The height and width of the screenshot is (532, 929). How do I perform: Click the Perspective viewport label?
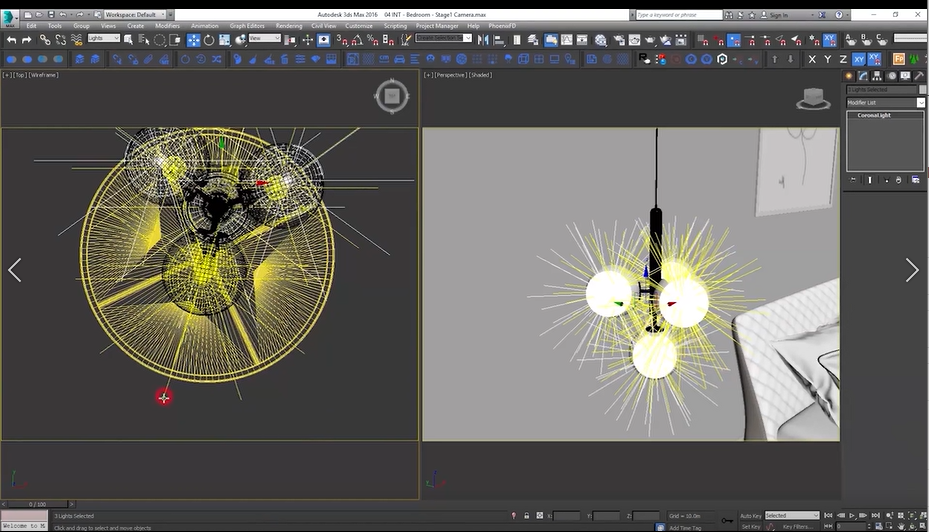point(450,75)
